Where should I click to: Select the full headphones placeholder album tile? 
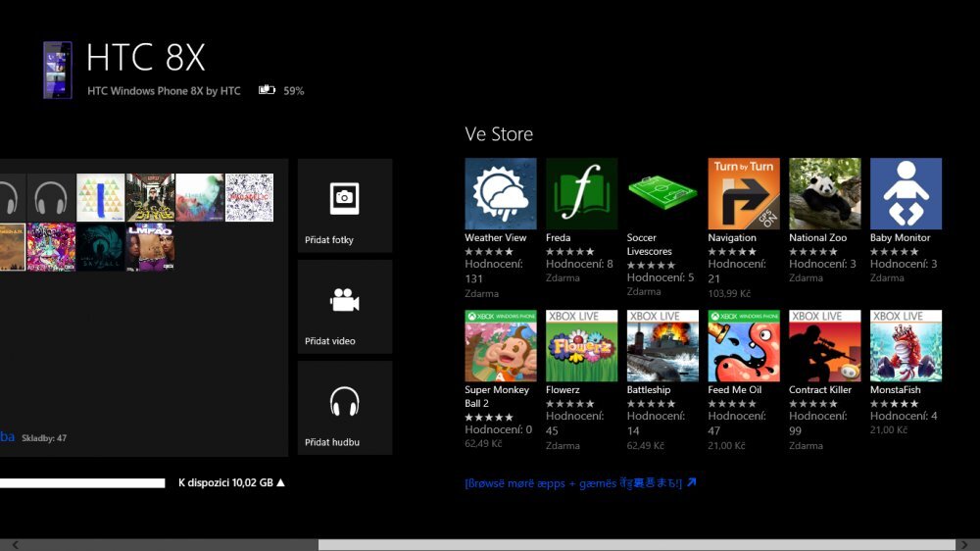(50, 198)
